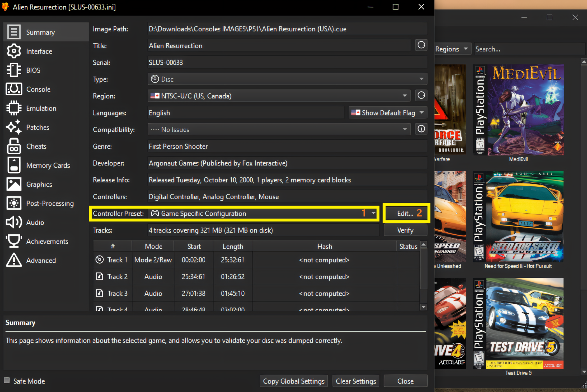Click the Verify button
This screenshot has width=587, height=392.
pos(405,230)
